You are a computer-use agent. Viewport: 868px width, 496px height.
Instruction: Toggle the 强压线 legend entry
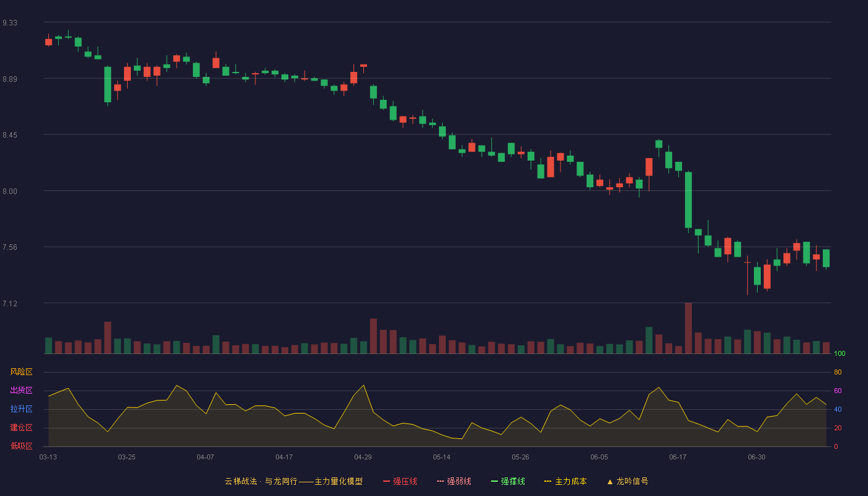[x=400, y=481]
